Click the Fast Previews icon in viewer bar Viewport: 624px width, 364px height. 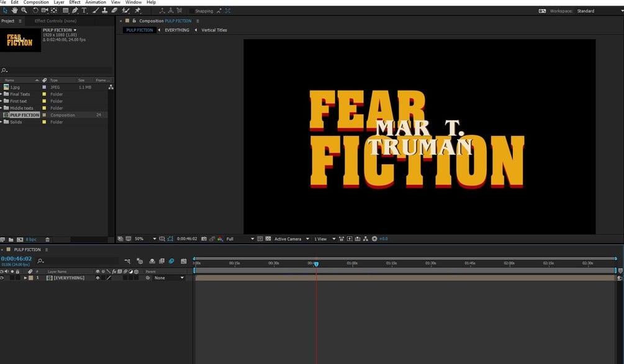(x=350, y=239)
